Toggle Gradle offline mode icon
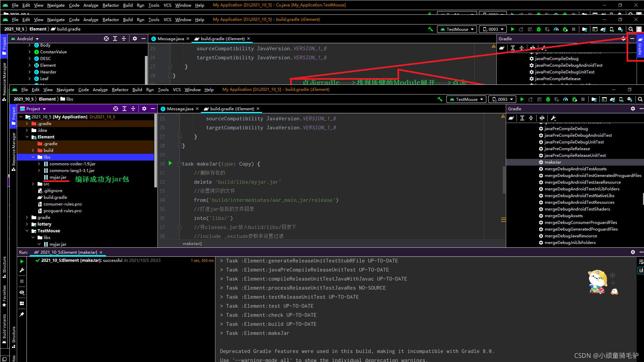This screenshot has height=362, width=644. 542,118
